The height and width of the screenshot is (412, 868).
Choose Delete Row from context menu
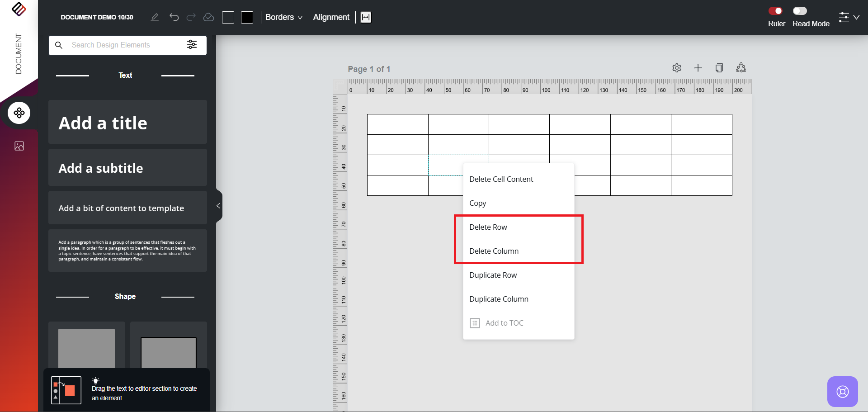[488, 227]
